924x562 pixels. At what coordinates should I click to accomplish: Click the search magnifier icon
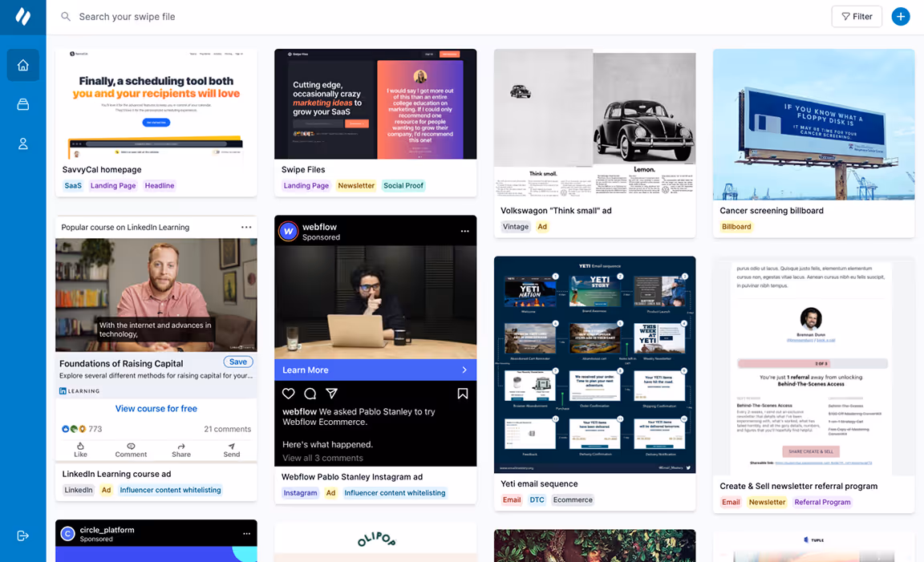tap(66, 17)
